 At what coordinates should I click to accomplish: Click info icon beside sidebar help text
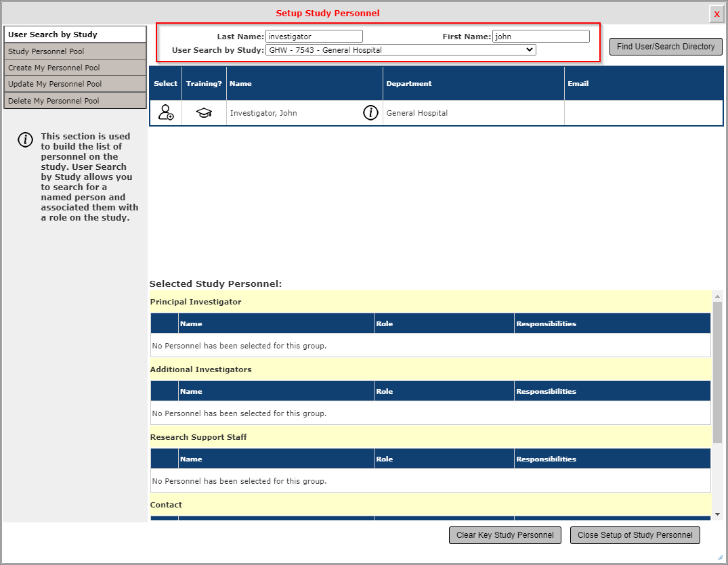[x=25, y=139]
